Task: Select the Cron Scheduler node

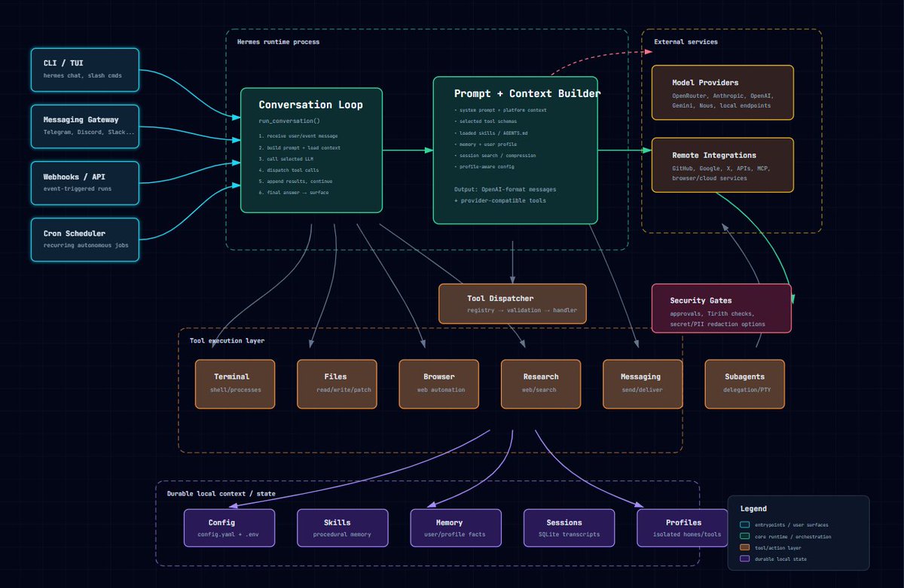Action: pos(85,239)
